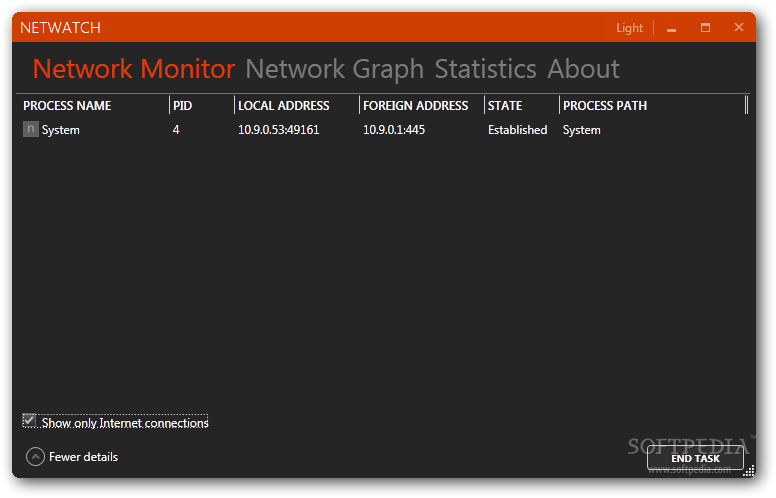Sort by PID column header
This screenshot has width=776, height=498.
183,105
